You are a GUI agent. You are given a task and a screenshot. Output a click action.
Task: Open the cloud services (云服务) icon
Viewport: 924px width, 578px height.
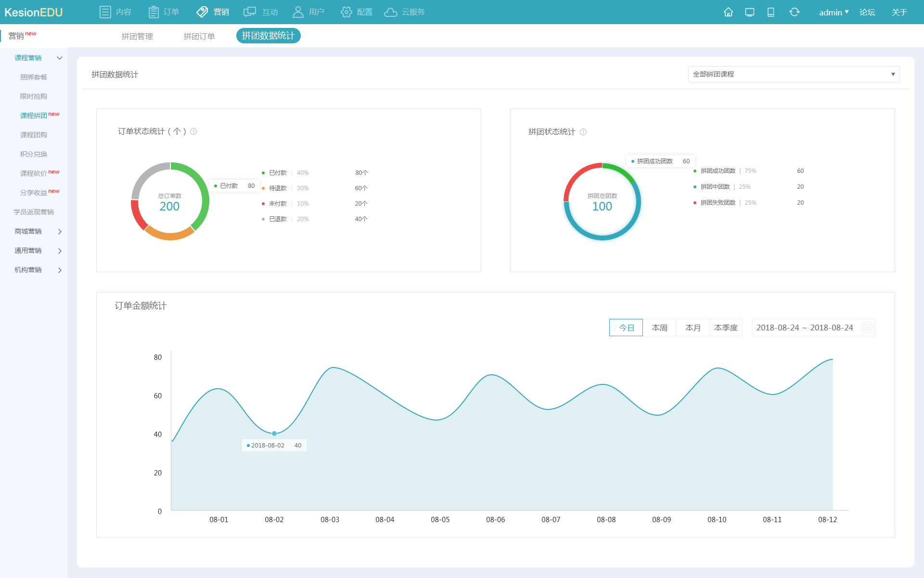click(x=391, y=12)
